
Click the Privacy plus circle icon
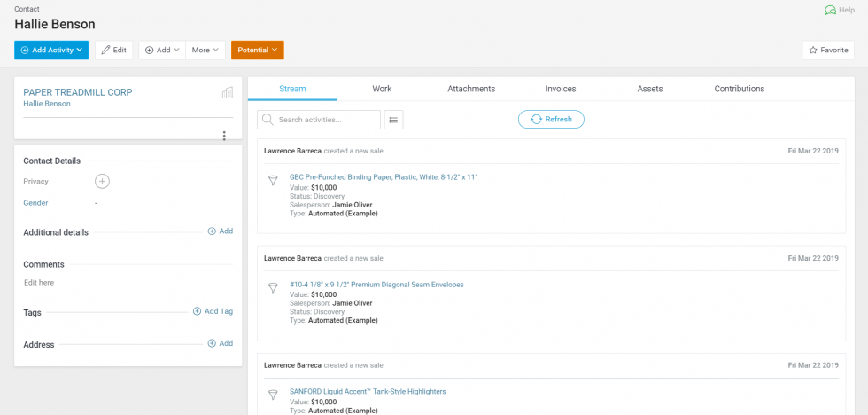click(x=102, y=182)
